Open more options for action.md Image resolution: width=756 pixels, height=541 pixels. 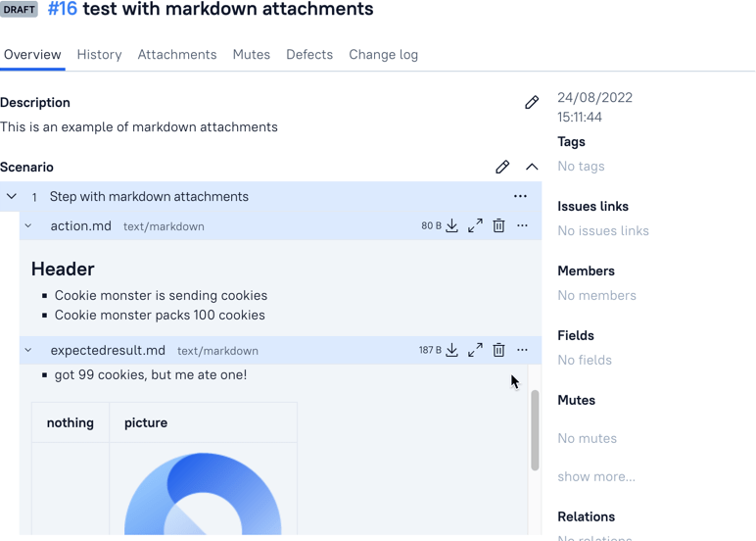coord(522,226)
